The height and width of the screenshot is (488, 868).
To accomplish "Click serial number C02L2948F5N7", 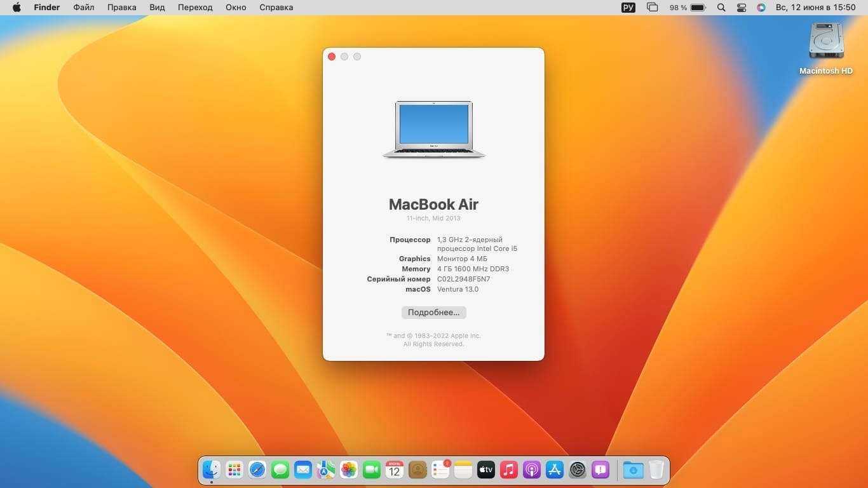I will [463, 279].
